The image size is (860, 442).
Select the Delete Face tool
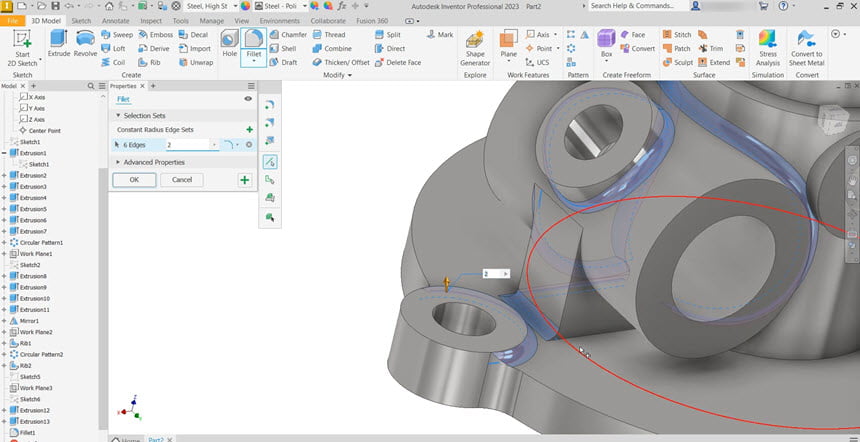coord(398,63)
